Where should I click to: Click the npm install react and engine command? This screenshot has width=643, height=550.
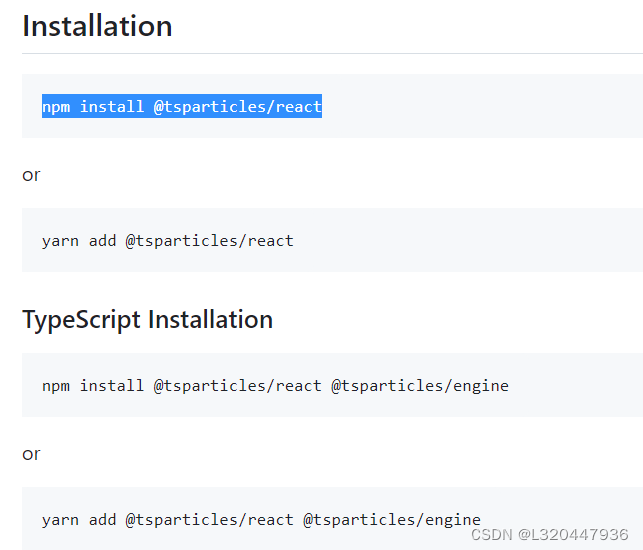coord(275,386)
